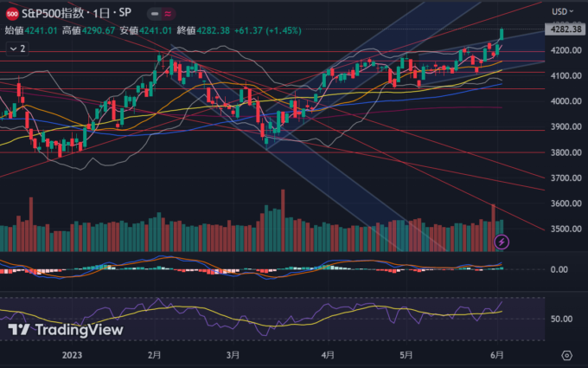The image size is (588, 368).
Task: Select the 2月 label on time axis
Action: (x=155, y=355)
